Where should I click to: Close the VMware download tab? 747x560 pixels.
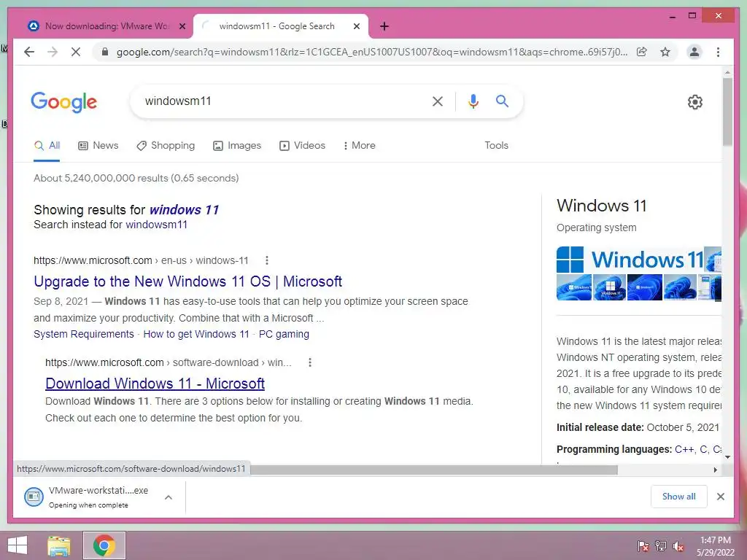pos(182,26)
